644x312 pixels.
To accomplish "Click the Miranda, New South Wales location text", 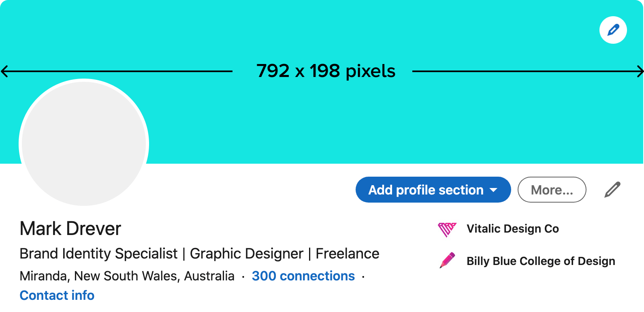I will [x=127, y=276].
